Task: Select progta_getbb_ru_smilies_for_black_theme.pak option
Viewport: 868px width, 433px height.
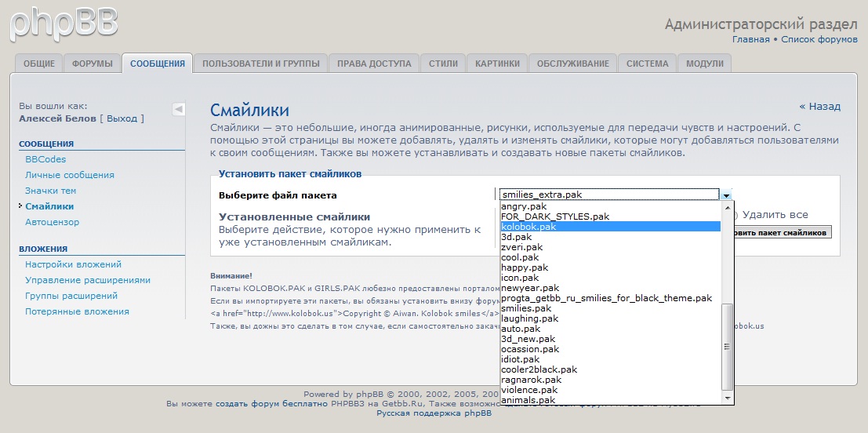Action: tap(610, 298)
